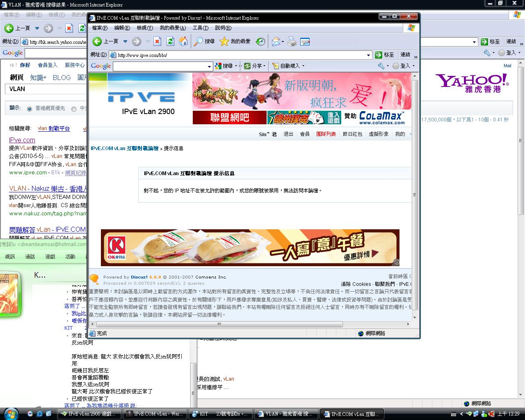Click the OK便利店 sandwich ad banner
Screen dimensions: 525x420
250,248
